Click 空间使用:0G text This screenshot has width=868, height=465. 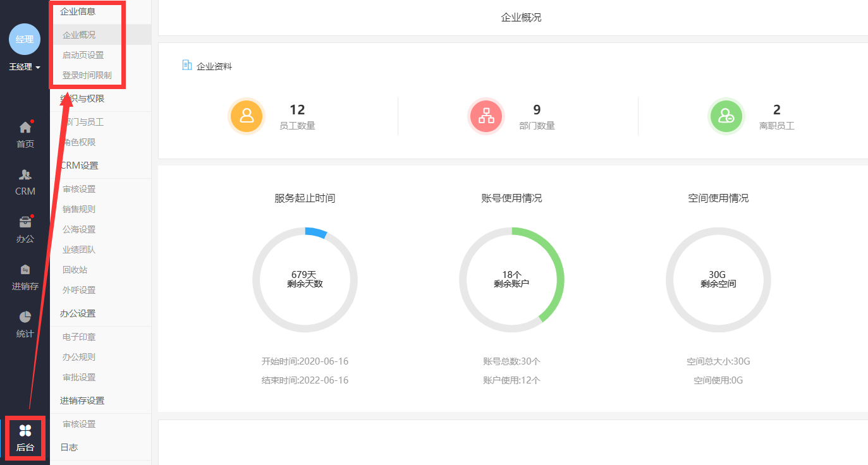pos(718,380)
